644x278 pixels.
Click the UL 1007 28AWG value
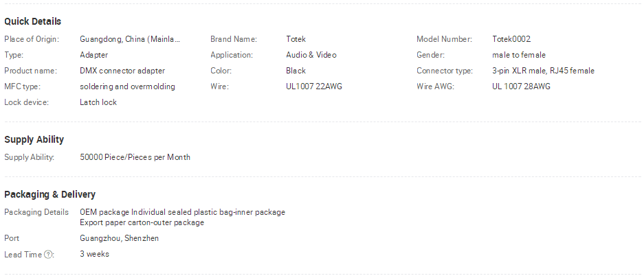(521, 86)
